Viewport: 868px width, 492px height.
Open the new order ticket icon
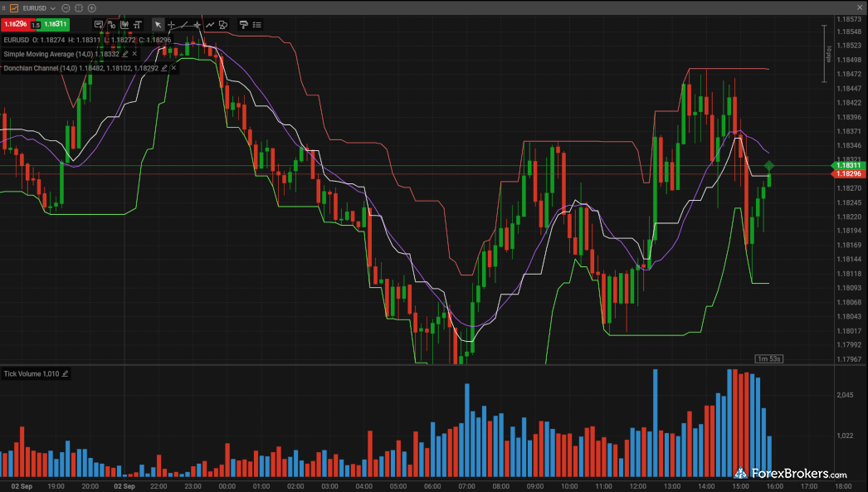coord(99,25)
